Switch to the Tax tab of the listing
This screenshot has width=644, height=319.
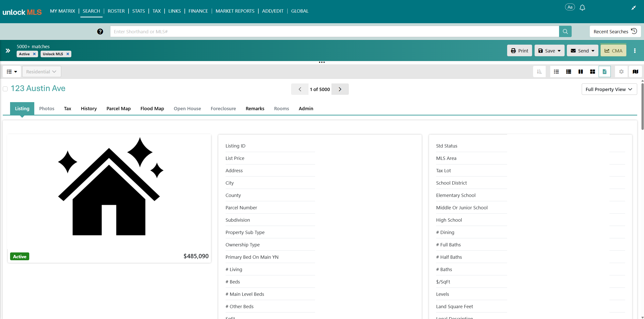click(68, 108)
